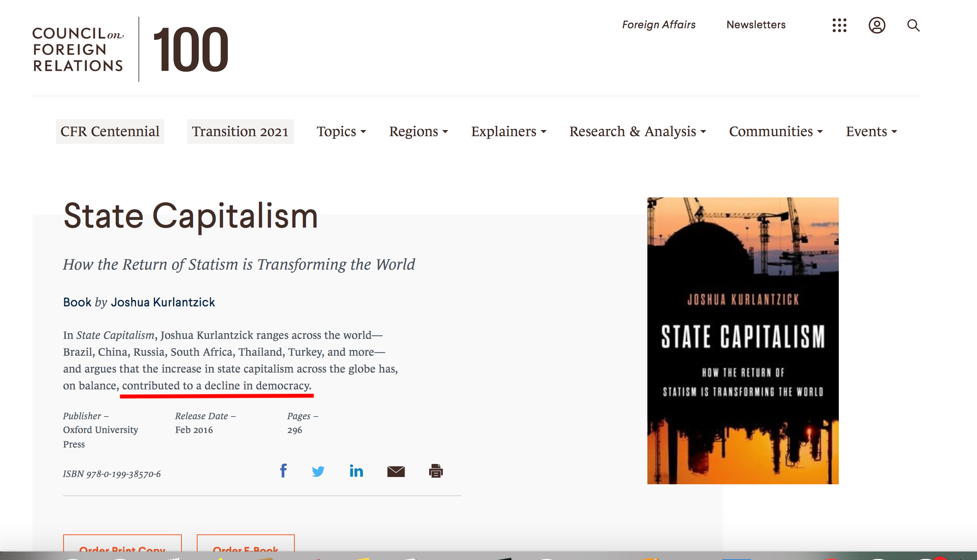Click the State Capitalism book cover image
The image size is (977, 560).
(743, 340)
